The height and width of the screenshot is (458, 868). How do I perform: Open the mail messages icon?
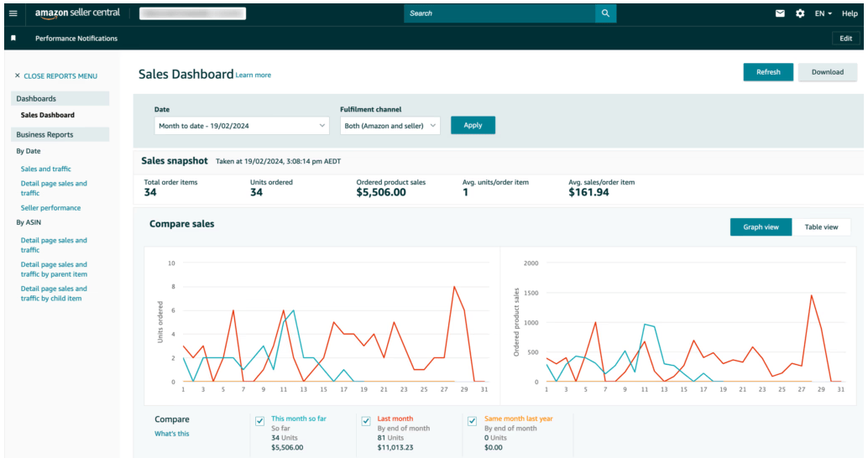click(780, 13)
